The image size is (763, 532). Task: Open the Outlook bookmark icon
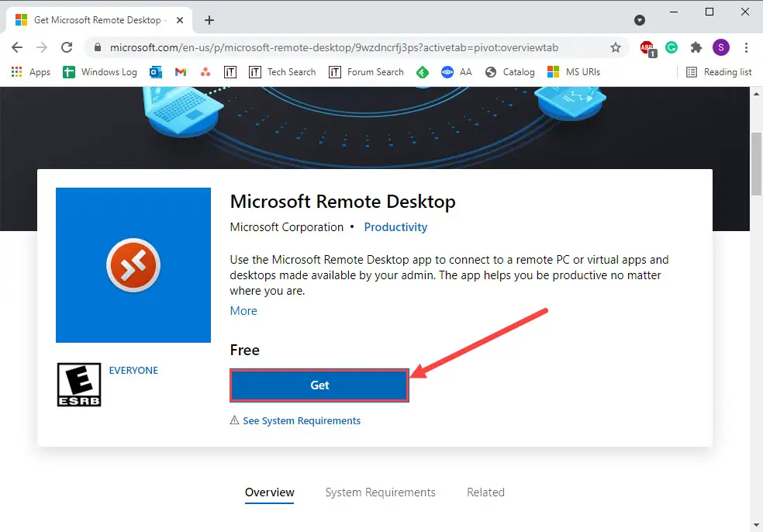(156, 72)
